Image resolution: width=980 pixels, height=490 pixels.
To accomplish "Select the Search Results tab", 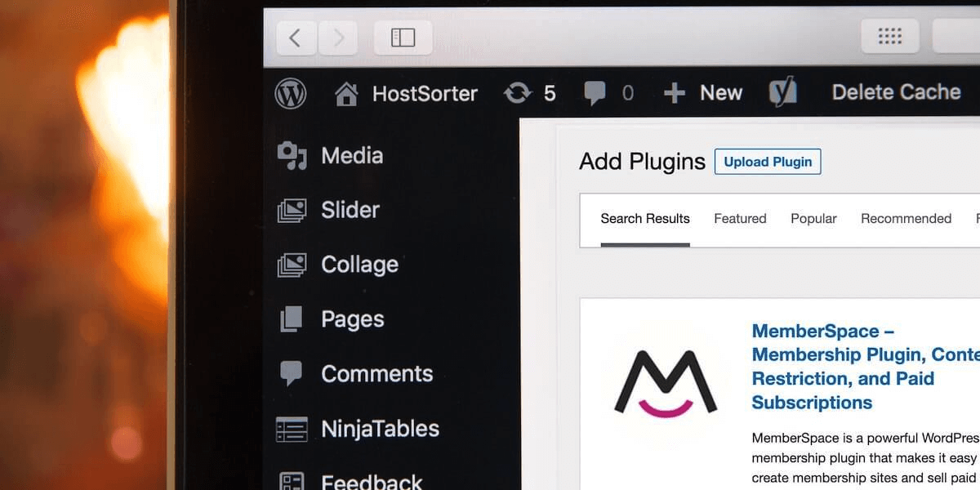I will coord(645,219).
